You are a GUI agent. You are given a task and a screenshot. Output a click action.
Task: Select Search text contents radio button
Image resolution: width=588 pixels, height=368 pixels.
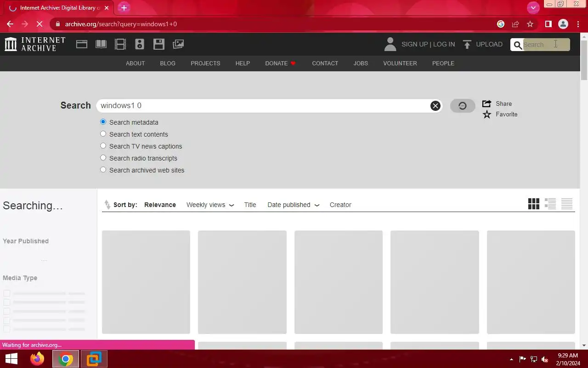coord(103,134)
